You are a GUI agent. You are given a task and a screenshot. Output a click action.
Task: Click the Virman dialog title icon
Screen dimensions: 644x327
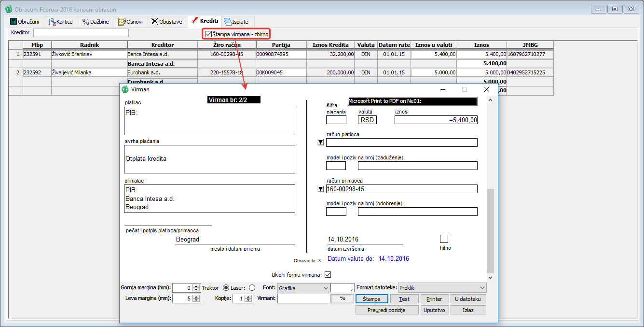point(125,89)
